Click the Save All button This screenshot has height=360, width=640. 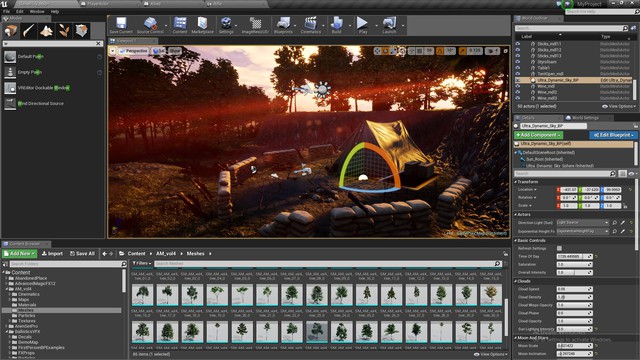coord(82,253)
